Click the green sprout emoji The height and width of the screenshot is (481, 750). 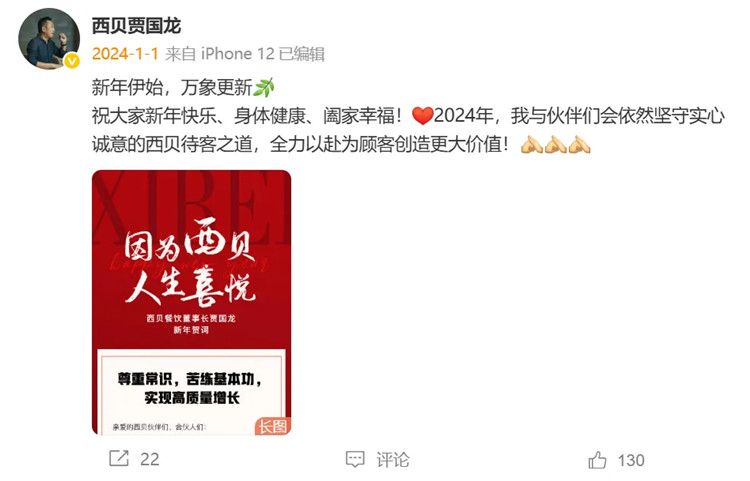[264, 87]
